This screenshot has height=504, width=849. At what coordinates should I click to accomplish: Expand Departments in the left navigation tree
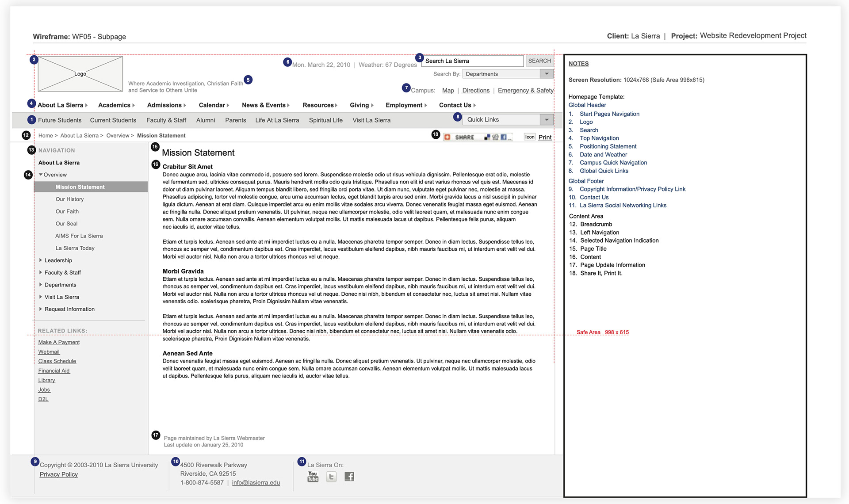[x=41, y=285]
